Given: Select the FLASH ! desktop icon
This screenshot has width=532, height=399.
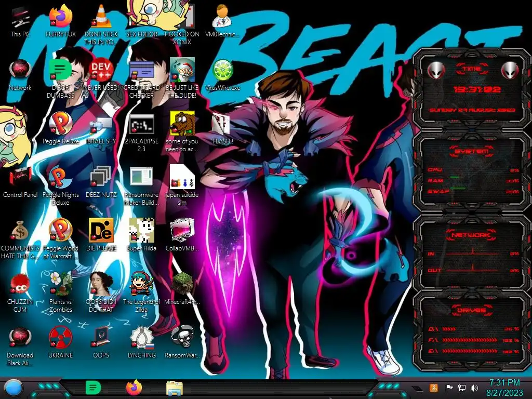Looking at the screenshot, I should click(x=222, y=124).
